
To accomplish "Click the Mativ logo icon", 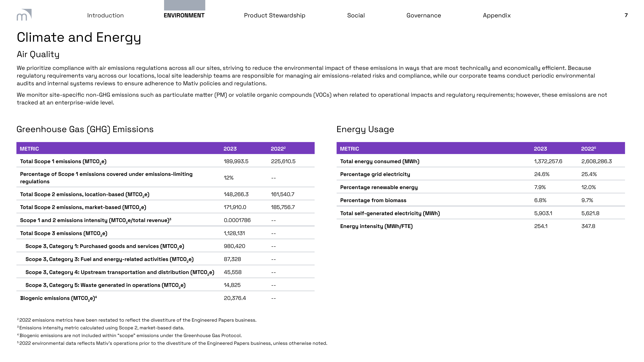I will [24, 15].
